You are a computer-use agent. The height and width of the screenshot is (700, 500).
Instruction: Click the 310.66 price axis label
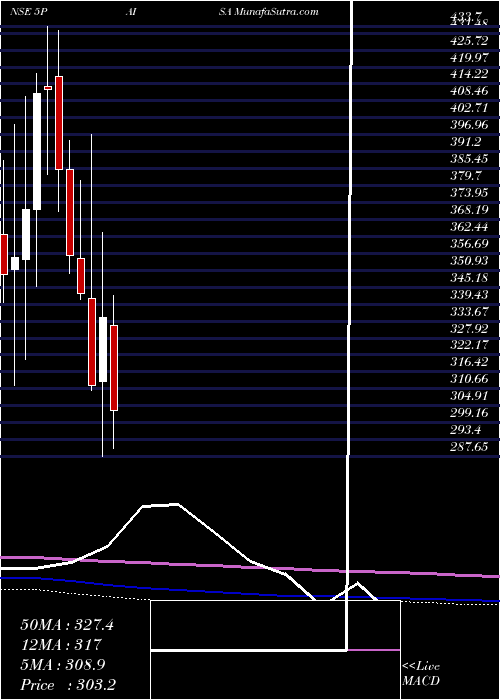(x=470, y=379)
